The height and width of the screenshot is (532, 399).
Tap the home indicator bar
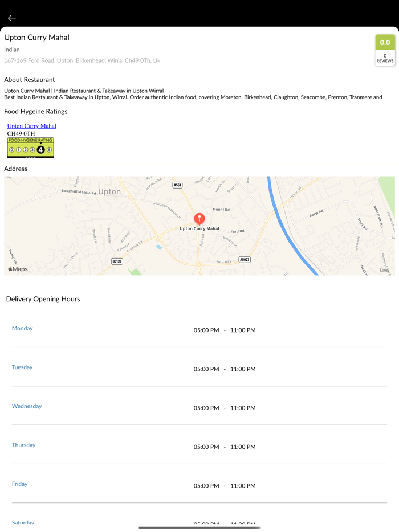[x=199, y=527]
